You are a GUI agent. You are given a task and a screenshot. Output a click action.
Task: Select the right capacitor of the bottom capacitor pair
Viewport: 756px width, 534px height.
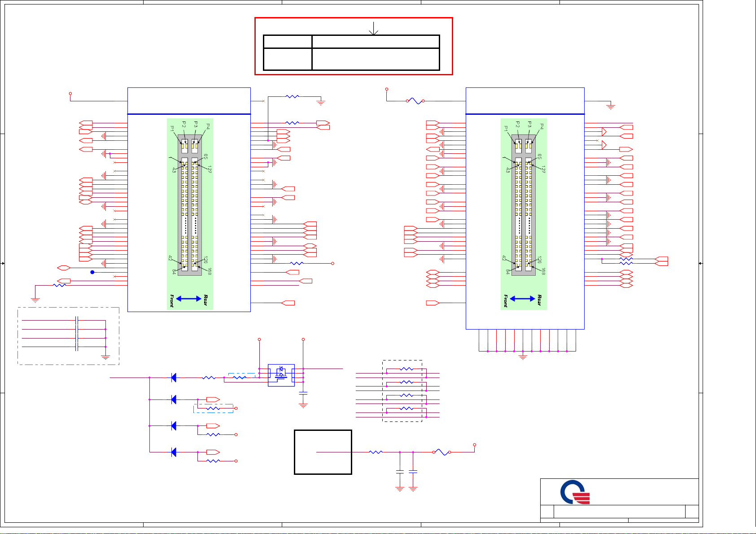(413, 472)
